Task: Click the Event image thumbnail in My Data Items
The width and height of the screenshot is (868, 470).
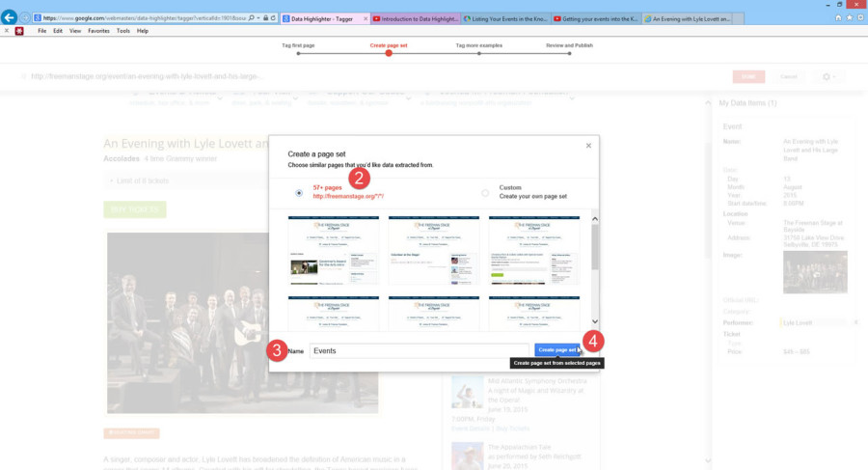Action: click(815, 272)
